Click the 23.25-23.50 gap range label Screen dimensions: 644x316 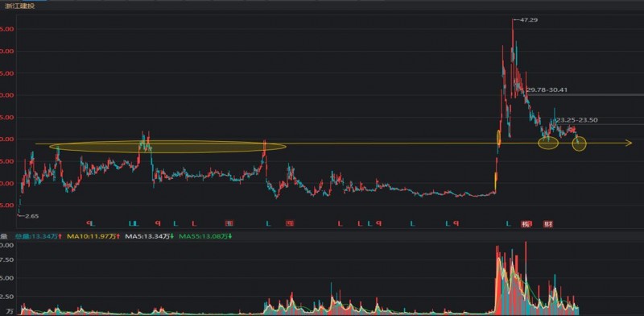tap(576, 120)
